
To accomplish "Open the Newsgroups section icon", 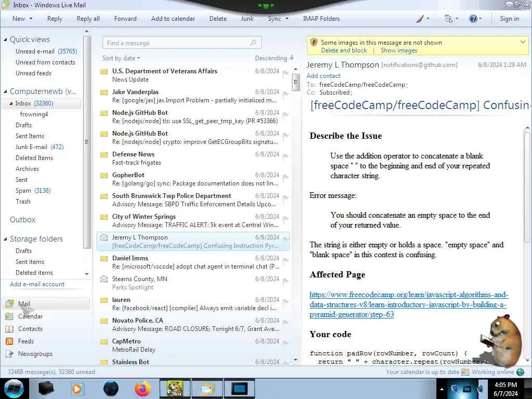I will coord(9,353).
